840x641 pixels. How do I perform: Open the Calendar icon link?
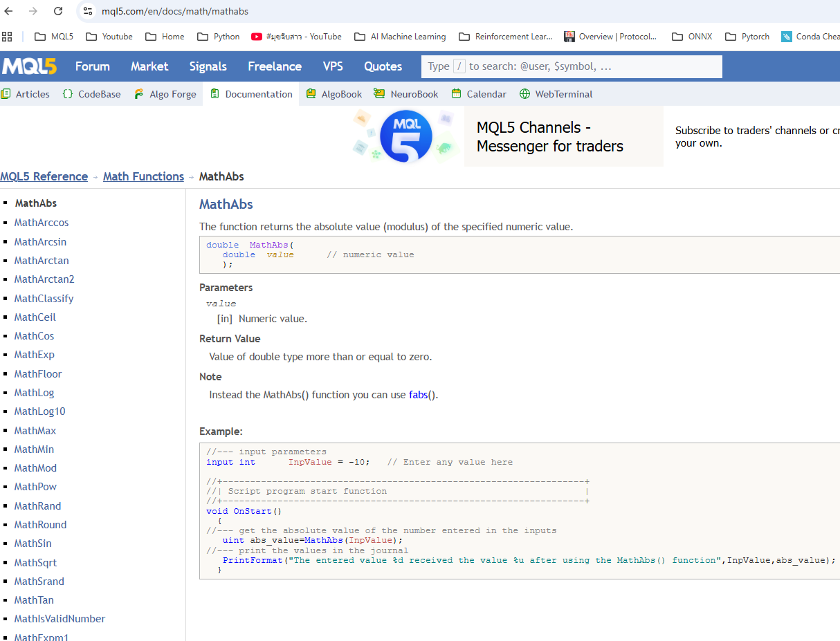[x=456, y=94]
